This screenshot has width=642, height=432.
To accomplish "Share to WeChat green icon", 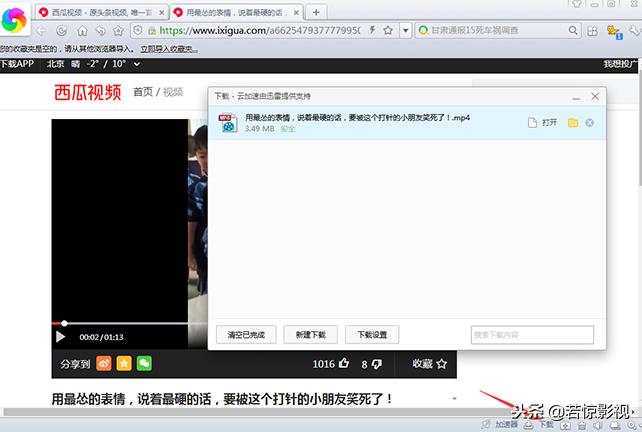I will point(144,363).
